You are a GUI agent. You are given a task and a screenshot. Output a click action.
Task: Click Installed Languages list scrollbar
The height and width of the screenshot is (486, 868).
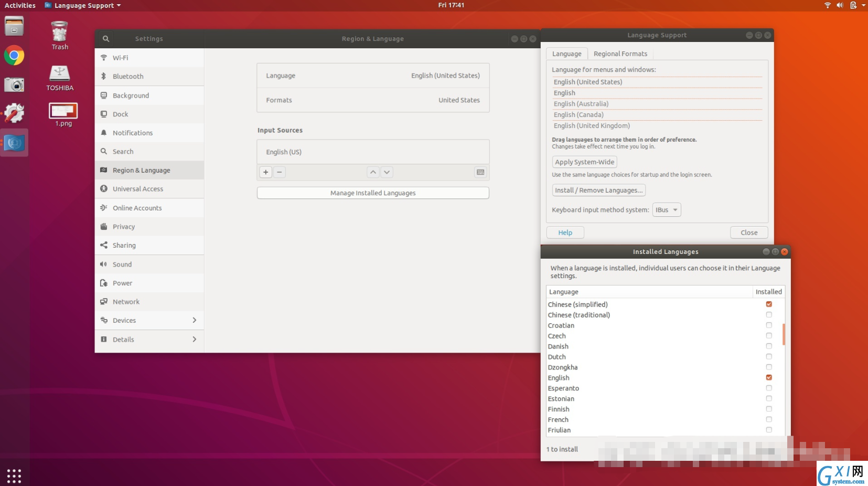[784, 334]
